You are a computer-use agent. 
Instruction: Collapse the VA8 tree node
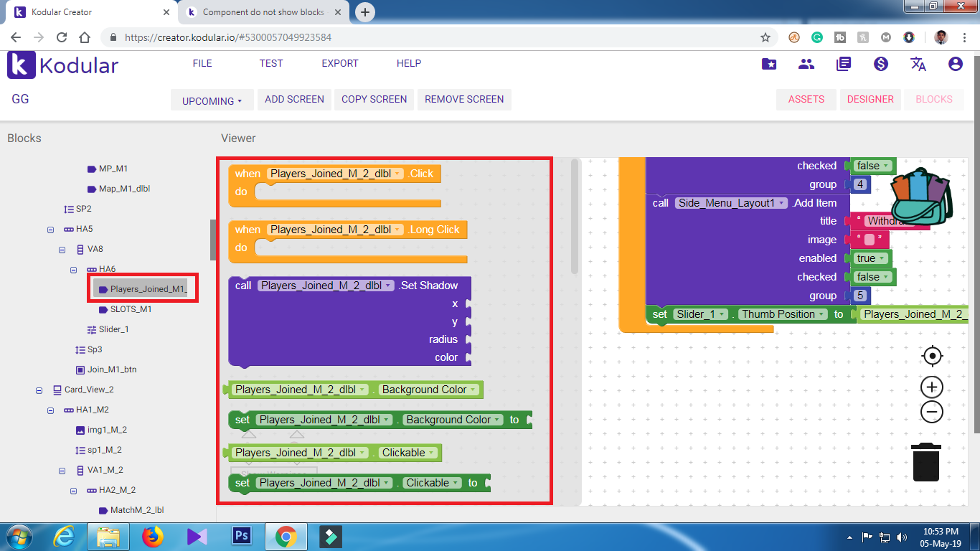(62, 250)
